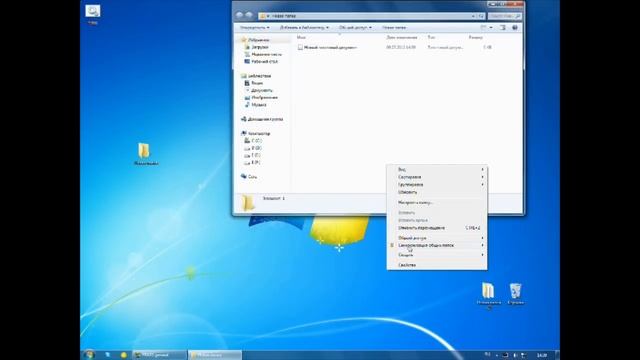The width and height of the screenshot is (640, 360).
Task: Select Компьютер in the navigation pane
Action: tap(256, 133)
